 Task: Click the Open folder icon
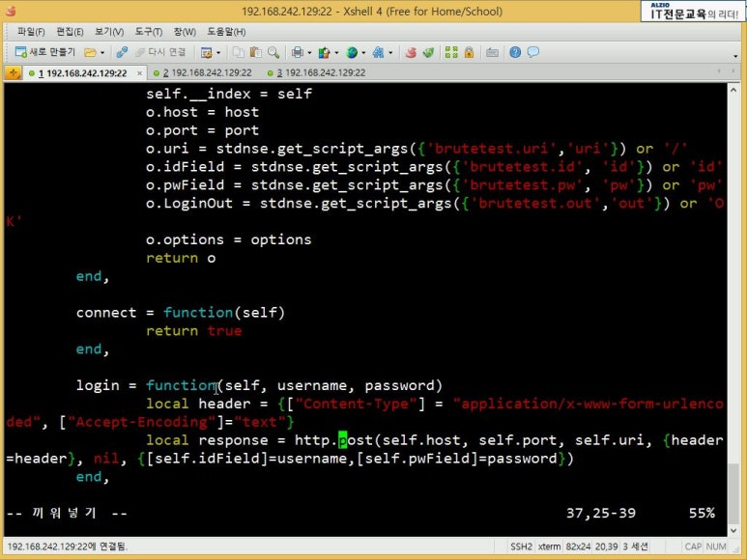(90, 52)
